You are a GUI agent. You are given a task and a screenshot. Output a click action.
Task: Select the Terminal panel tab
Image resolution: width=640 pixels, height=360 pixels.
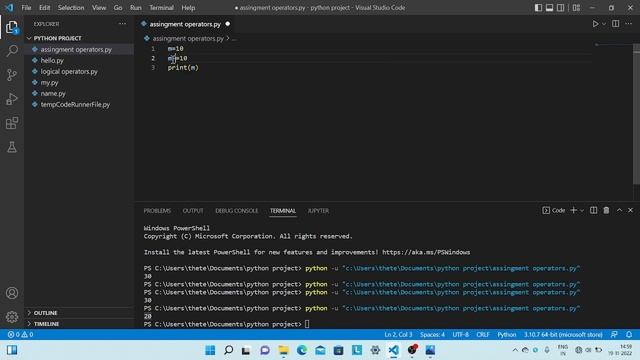pos(282,211)
